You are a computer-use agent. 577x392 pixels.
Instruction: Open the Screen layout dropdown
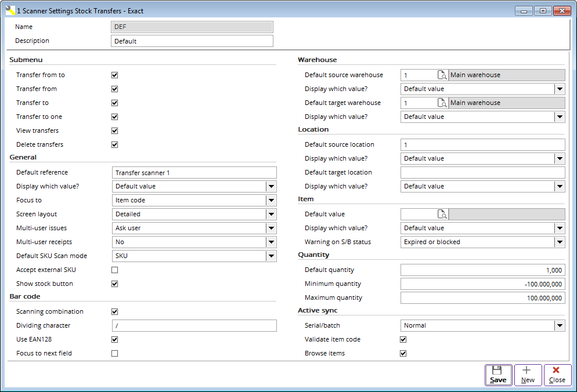tap(271, 214)
